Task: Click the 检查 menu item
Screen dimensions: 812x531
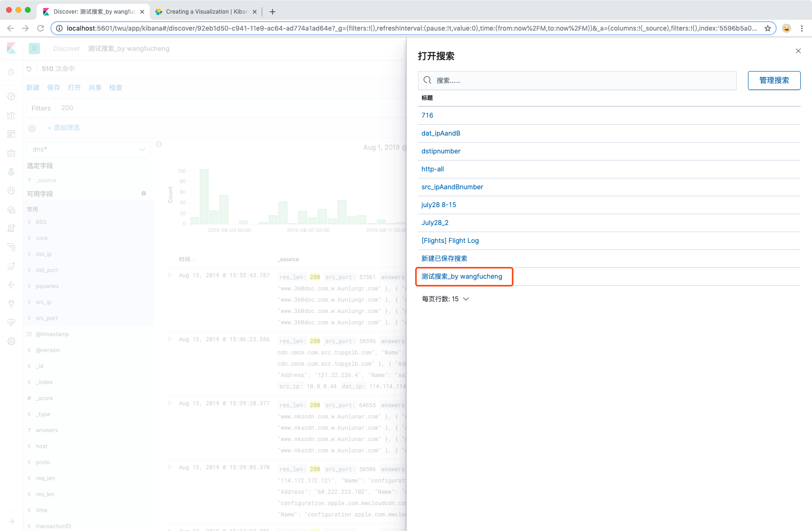Action: pyautogui.click(x=116, y=88)
